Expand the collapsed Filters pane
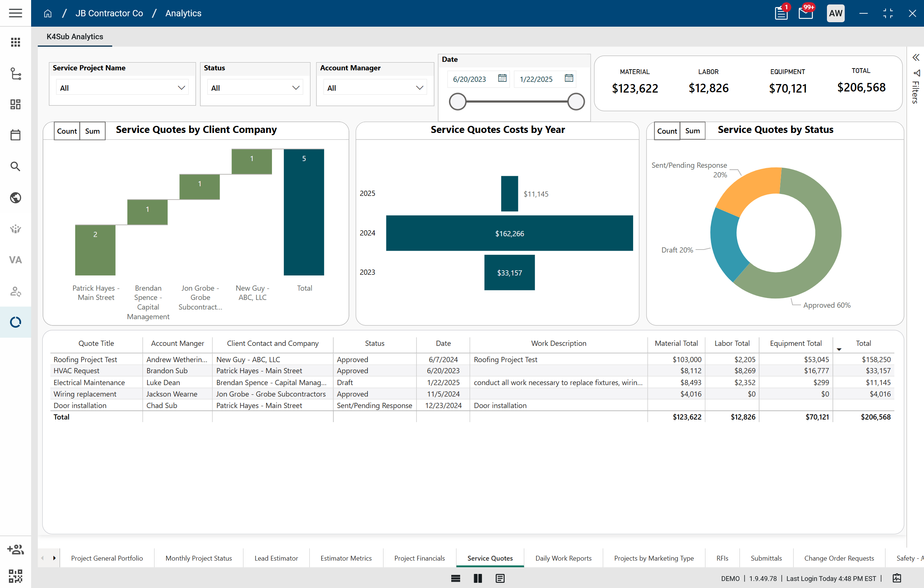Screen dimensions: 924x588 click(x=915, y=57)
